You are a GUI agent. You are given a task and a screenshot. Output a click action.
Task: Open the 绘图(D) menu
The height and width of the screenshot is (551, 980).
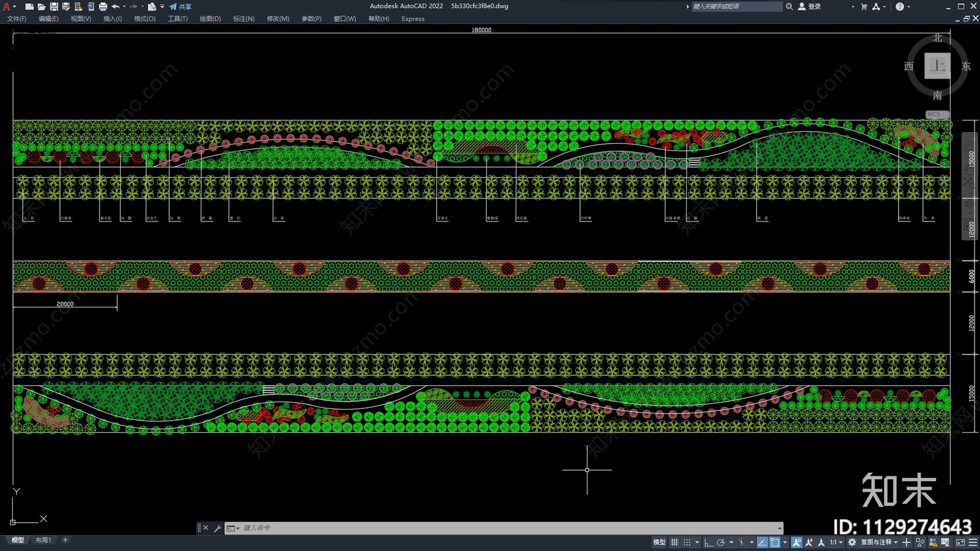(x=210, y=19)
